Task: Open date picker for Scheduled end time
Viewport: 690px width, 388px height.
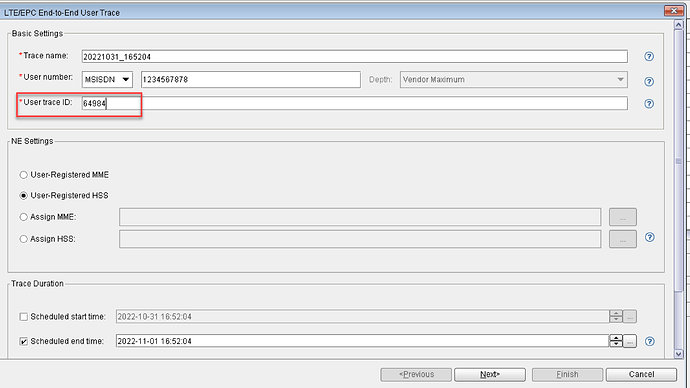Action: pos(630,341)
